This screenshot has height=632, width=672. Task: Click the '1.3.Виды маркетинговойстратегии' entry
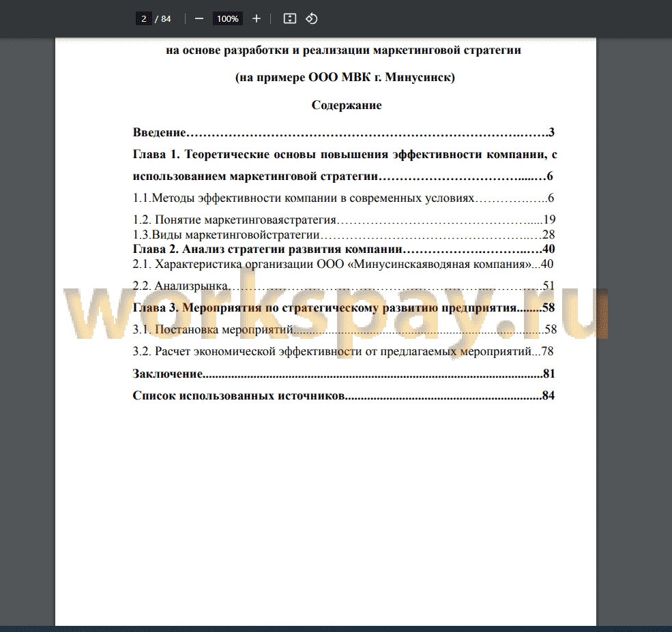click(344, 235)
